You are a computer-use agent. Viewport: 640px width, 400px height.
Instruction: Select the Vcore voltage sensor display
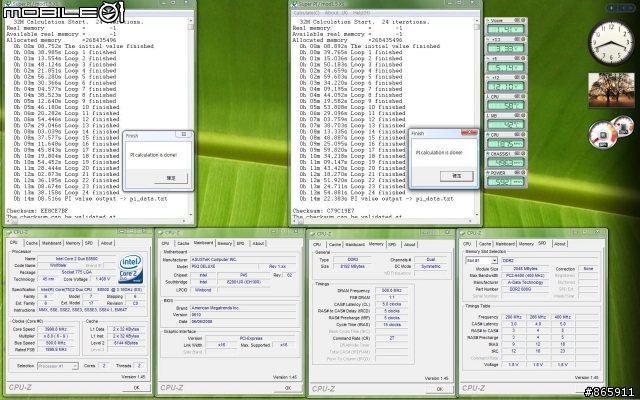[505, 29]
